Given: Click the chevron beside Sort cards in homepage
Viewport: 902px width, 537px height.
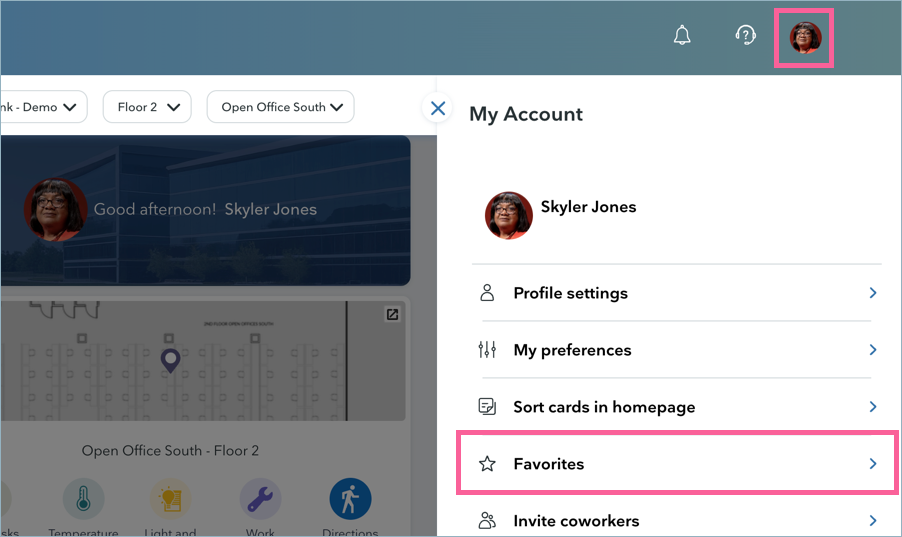Looking at the screenshot, I should click(x=873, y=407).
